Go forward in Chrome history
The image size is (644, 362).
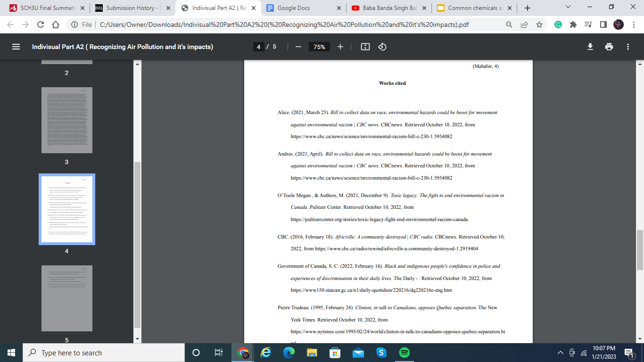click(25, 25)
